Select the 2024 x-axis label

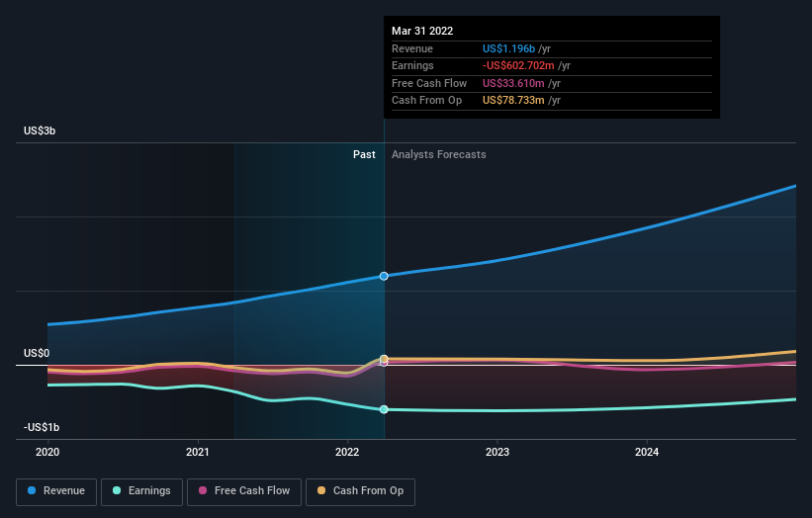coord(647,452)
